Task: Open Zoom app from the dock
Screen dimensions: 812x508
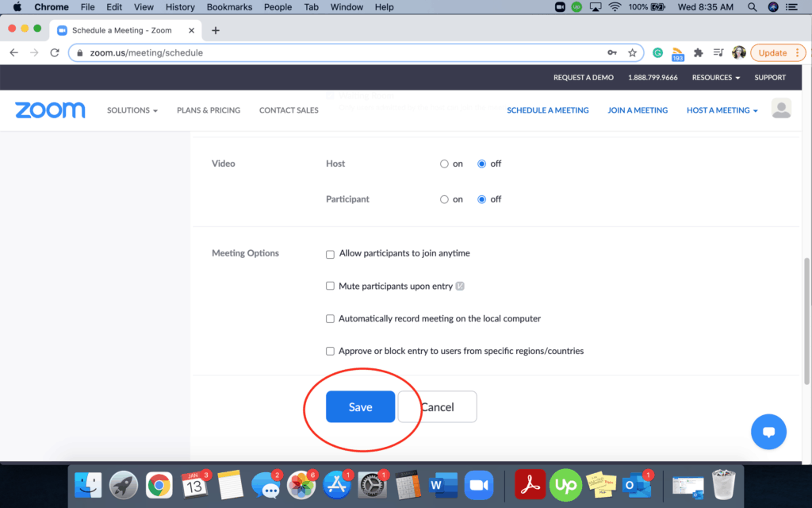Action: 477,484
